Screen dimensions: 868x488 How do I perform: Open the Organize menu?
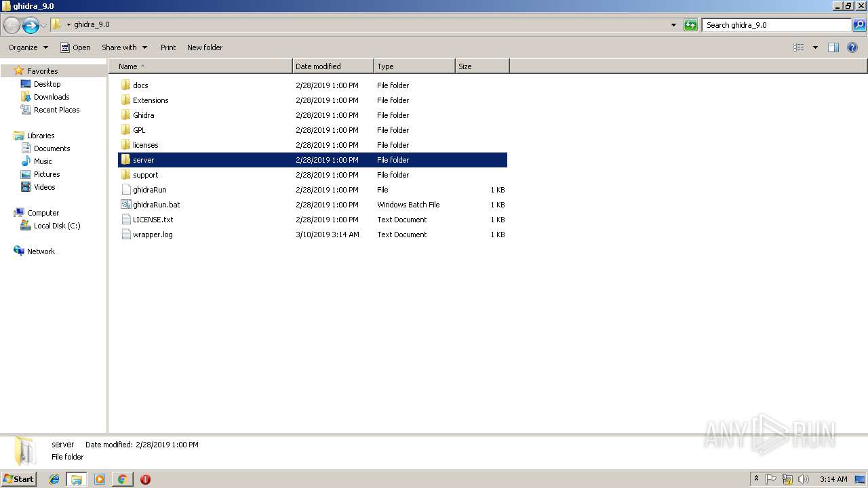tap(28, 47)
